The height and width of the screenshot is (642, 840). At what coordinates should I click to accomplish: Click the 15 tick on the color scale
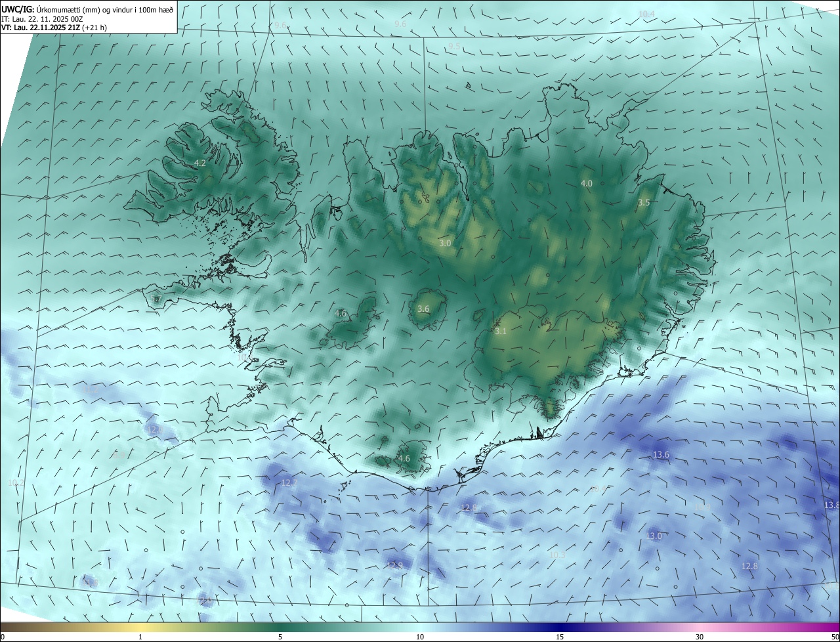pyautogui.click(x=560, y=637)
